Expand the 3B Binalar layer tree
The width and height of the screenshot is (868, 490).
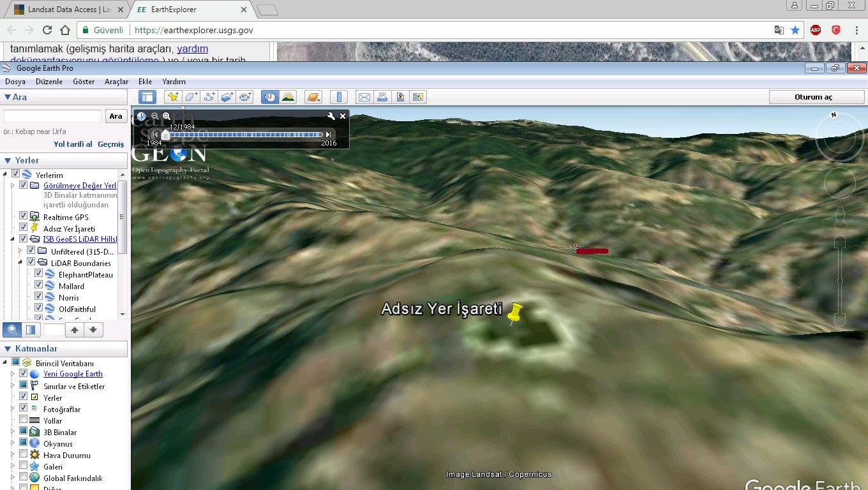coord(12,432)
